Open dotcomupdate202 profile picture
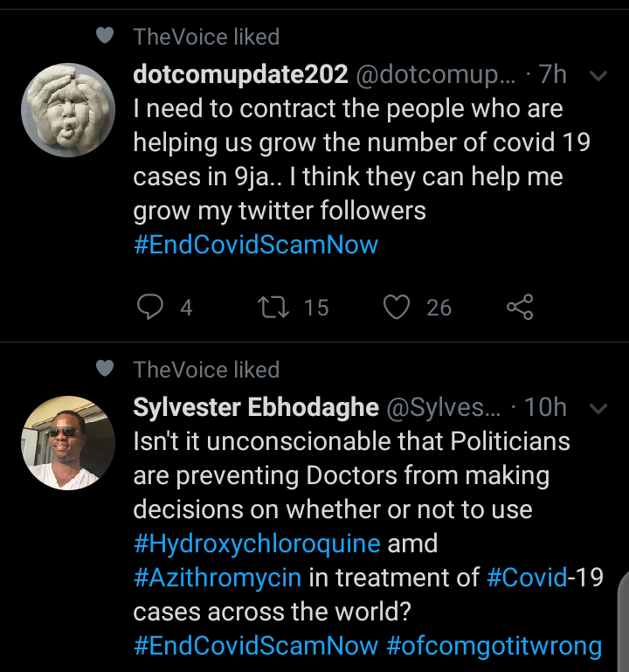 tap(68, 110)
